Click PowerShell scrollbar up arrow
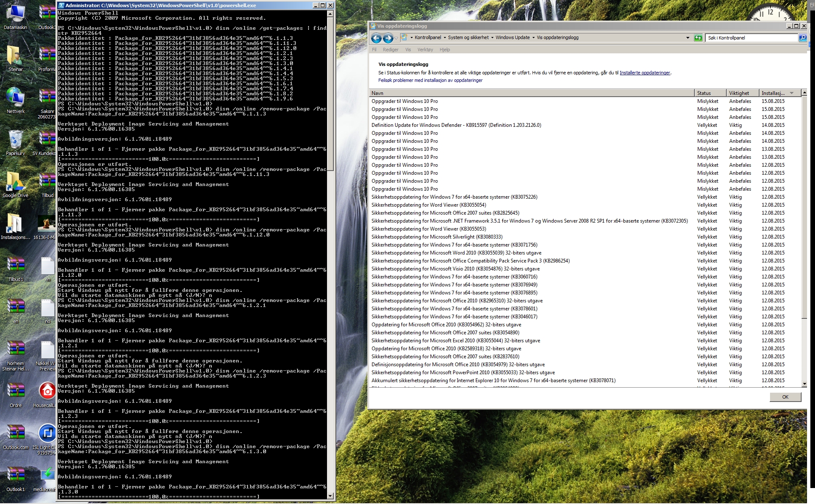 330,14
